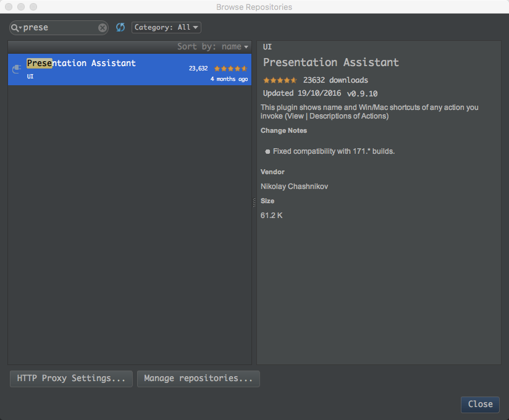Select the Presentation Assistant plugin row

(130, 69)
